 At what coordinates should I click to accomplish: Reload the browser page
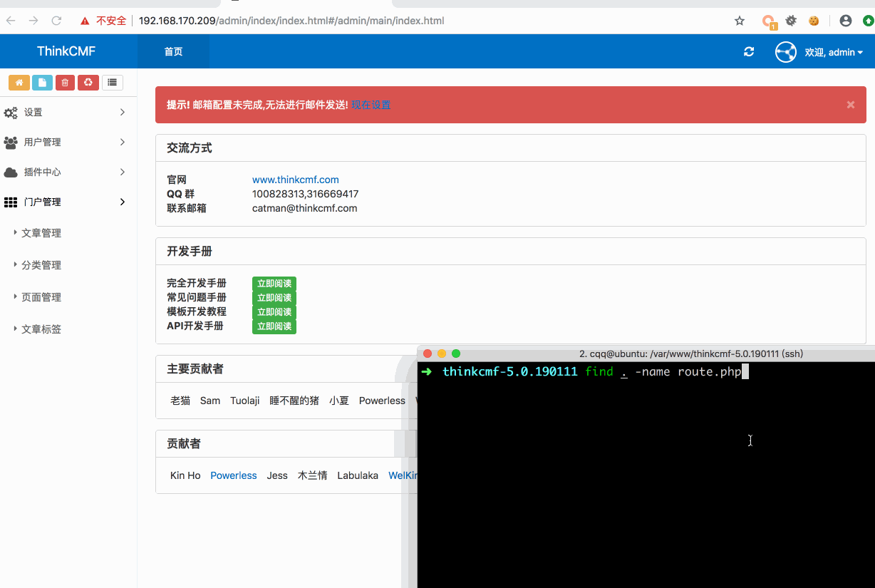[56, 21]
